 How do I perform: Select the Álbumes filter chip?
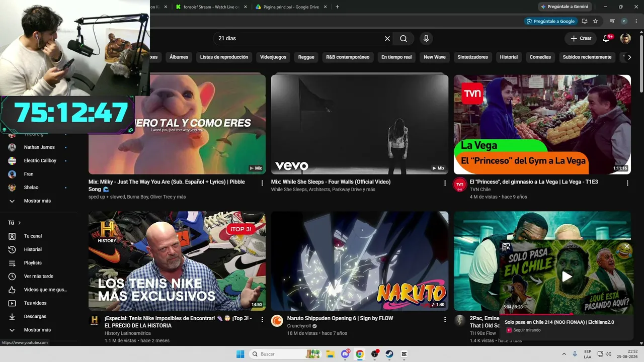coord(179,57)
